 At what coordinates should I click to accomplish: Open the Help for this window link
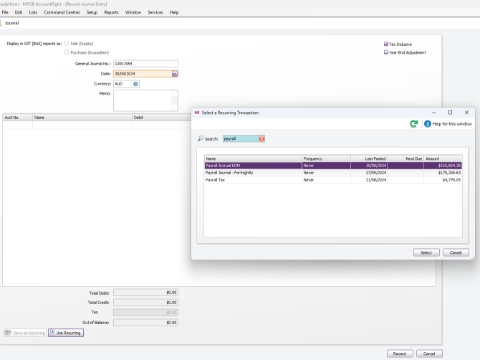pyautogui.click(x=452, y=124)
